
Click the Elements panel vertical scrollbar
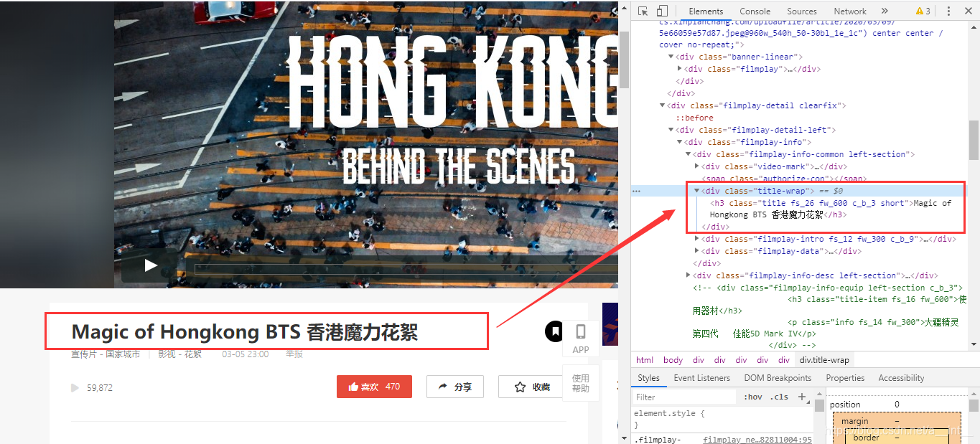pyautogui.click(x=974, y=140)
